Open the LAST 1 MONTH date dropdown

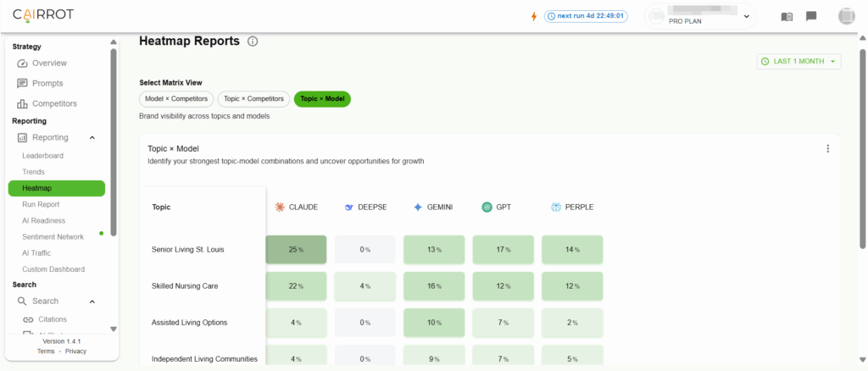(798, 61)
